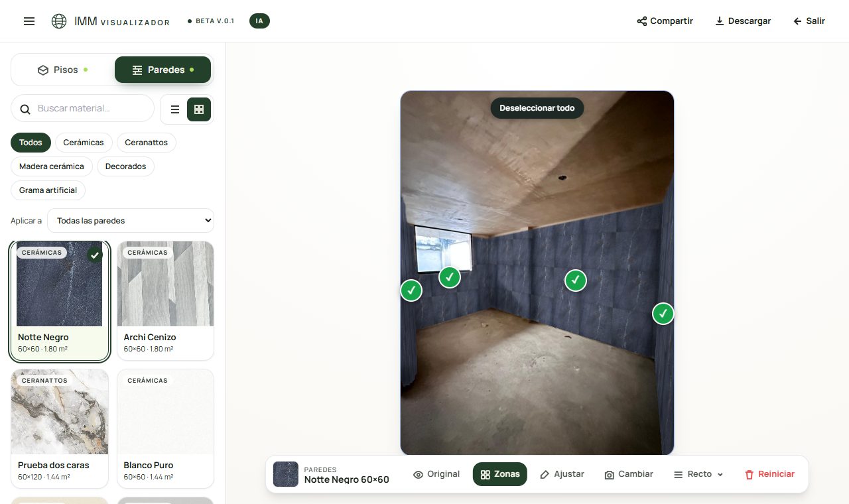Change the photo with Cambiar
This screenshot has width=849, height=504.
[x=629, y=474]
